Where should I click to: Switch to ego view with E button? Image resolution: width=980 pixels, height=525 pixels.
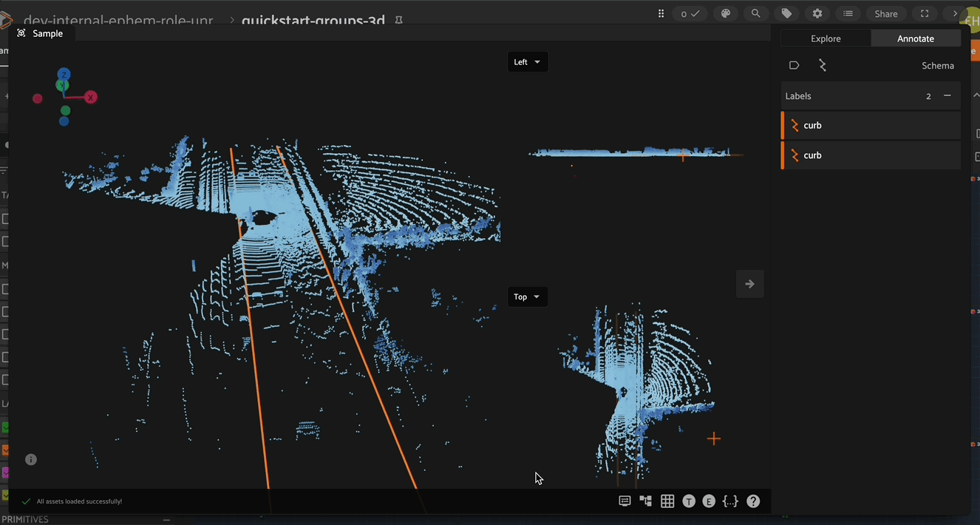coord(709,501)
